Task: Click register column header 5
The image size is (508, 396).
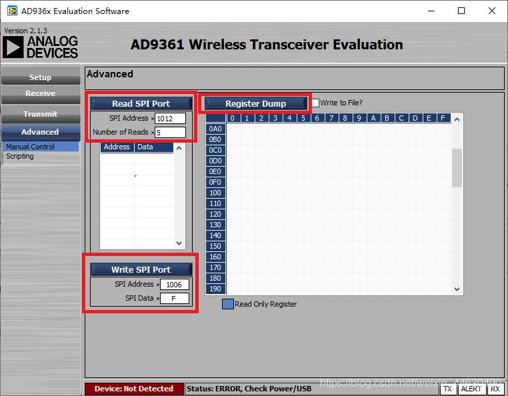Action: tap(303, 118)
